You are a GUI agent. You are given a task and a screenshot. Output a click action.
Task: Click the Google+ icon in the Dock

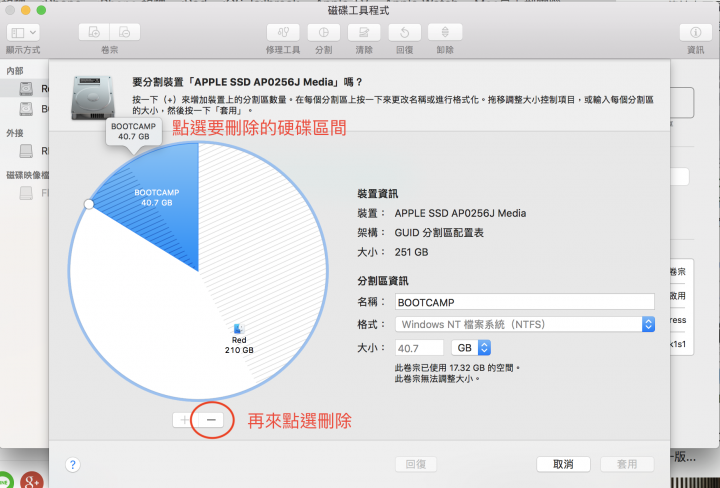(31, 480)
